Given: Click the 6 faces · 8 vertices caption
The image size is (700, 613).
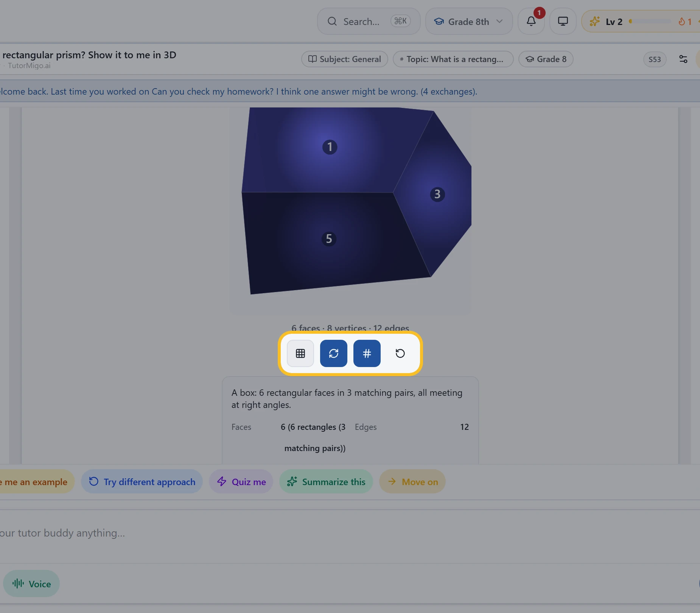Looking at the screenshot, I should pyautogui.click(x=350, y=328).
